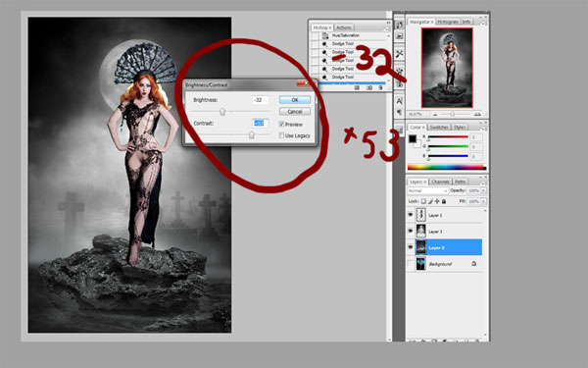Enable the Use Legacy checkbox
The height and width of the screenshot is (368, 588).
281,135
